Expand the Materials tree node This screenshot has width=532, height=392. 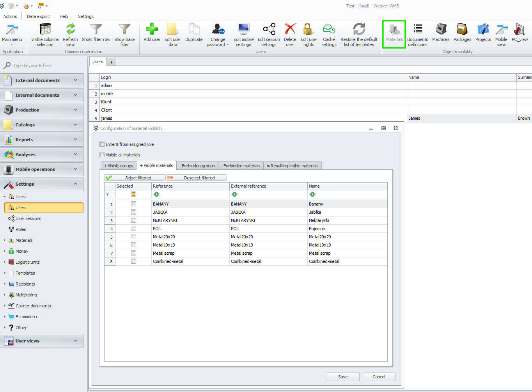click(5, 240)
